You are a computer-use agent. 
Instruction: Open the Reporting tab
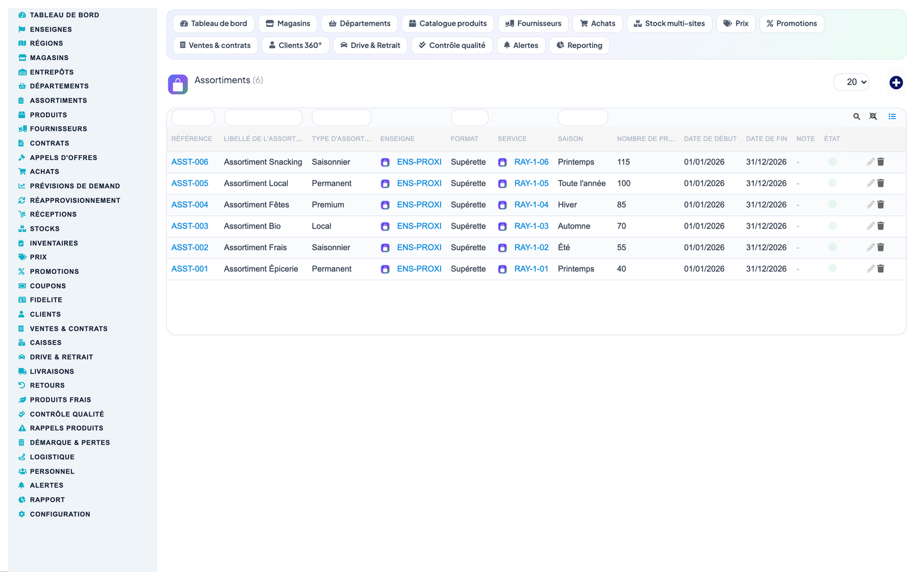coord(579,45)
